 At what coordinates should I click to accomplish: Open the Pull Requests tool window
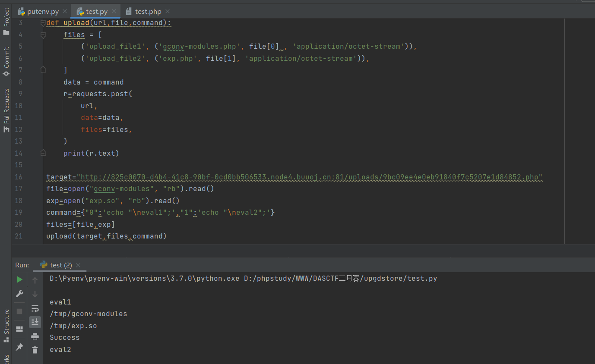point(6,110)
